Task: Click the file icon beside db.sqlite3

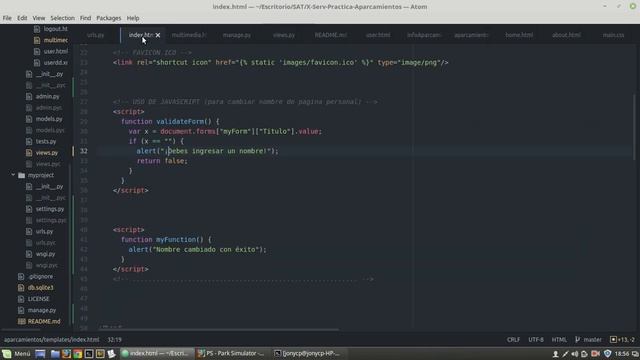Action: tap(21, 288)
